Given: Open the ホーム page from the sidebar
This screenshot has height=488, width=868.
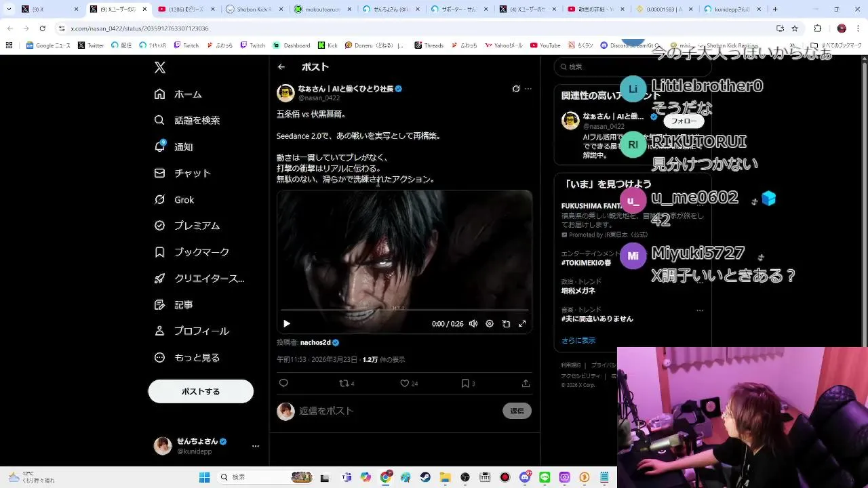Looking at the screenshot, I should coord(178,94).
